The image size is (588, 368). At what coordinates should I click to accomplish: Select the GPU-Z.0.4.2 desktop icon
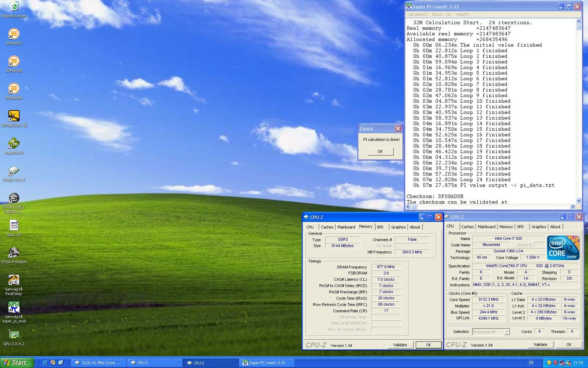[x=14, y=337]
